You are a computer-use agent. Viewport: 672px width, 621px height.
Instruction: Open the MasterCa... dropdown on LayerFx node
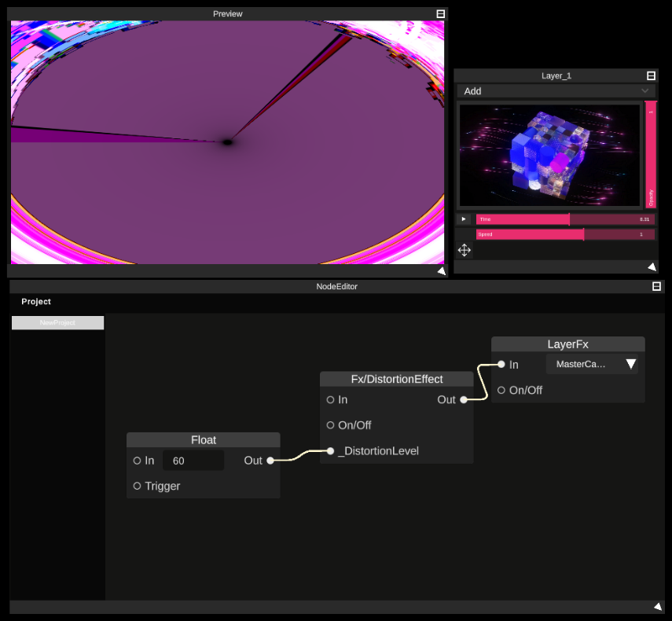pyautogui.click(x=592, y=364)
